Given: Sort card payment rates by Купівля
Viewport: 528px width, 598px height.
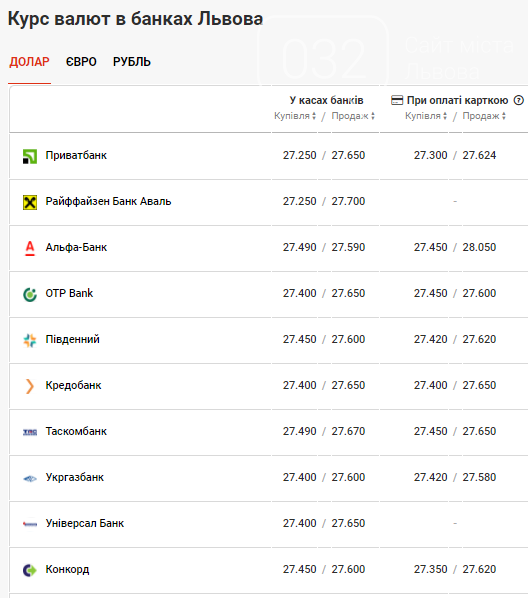Looking at the screenshot, I should pos(426,116).
